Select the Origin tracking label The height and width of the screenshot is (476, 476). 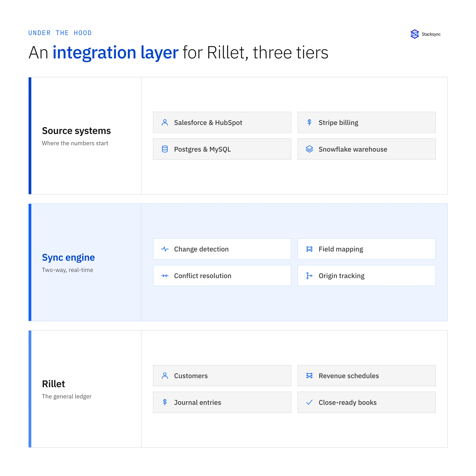[x=342, y=276]
